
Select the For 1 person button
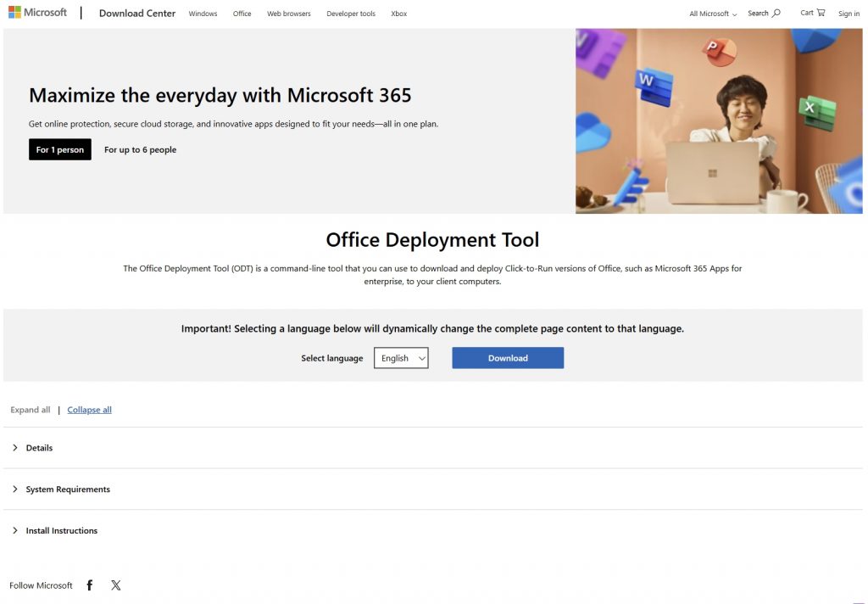pos(60,149)
